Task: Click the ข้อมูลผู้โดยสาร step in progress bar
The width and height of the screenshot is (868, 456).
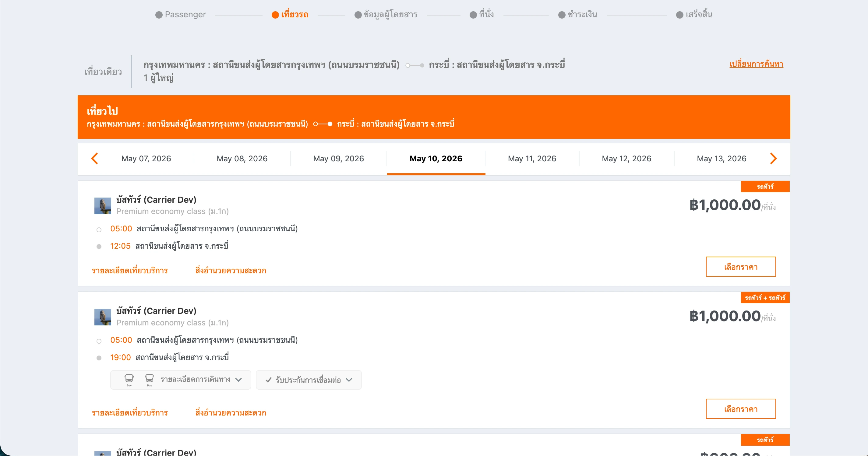Action: click(x=386, y=15)
